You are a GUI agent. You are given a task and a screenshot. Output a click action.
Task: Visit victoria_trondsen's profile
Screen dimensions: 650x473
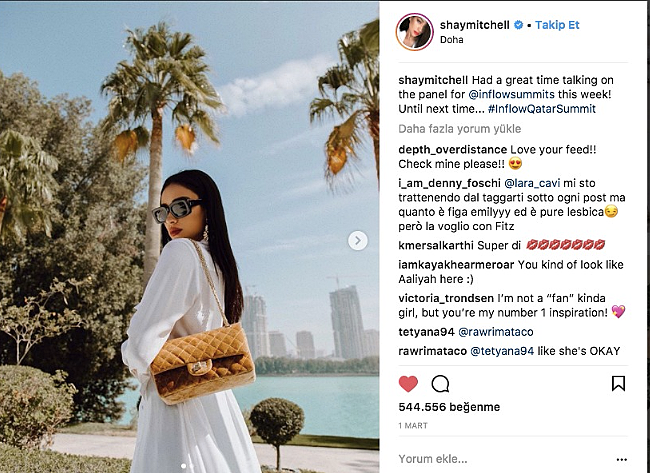[x=446, y=298]
